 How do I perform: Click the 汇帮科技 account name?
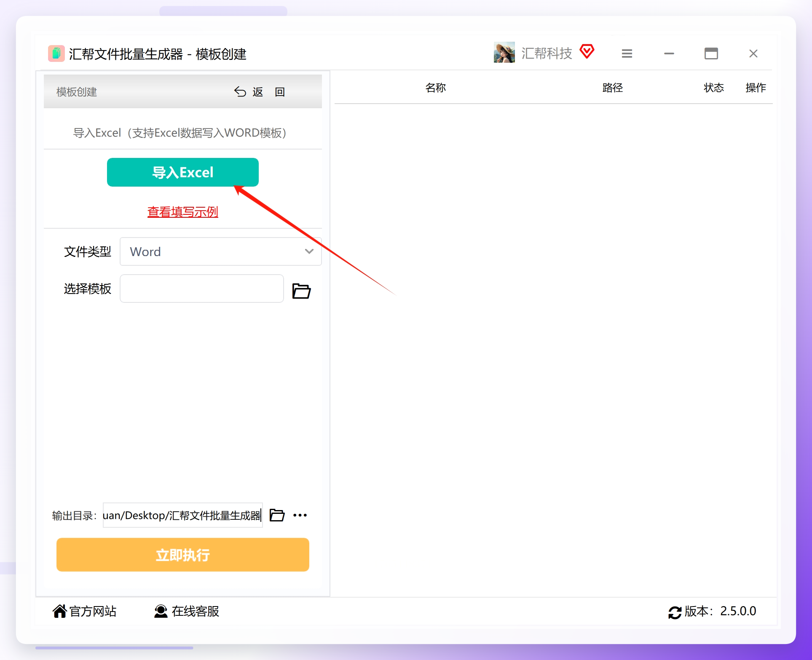[547, 53]
